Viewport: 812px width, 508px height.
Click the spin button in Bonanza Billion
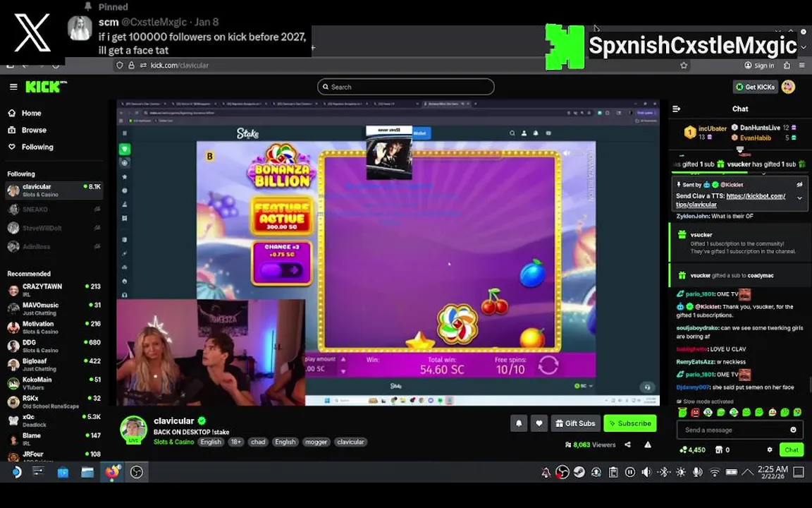548,365
